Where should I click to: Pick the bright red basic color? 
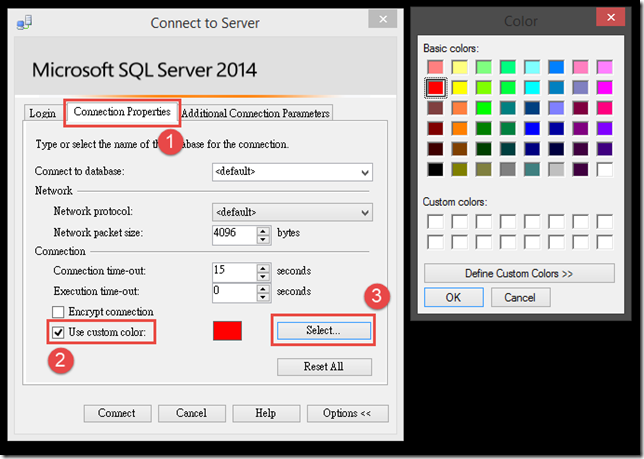coord(435,87)
